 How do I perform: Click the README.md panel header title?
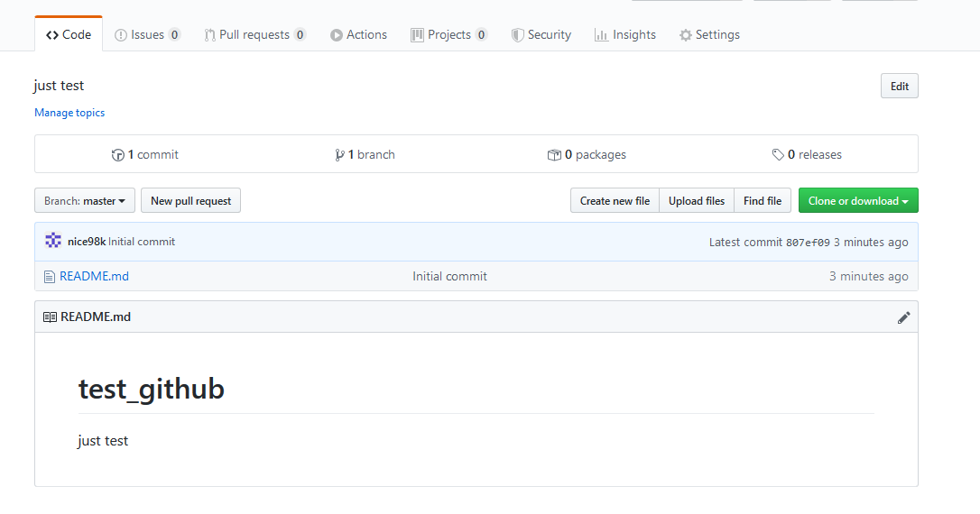coord(96,317)
